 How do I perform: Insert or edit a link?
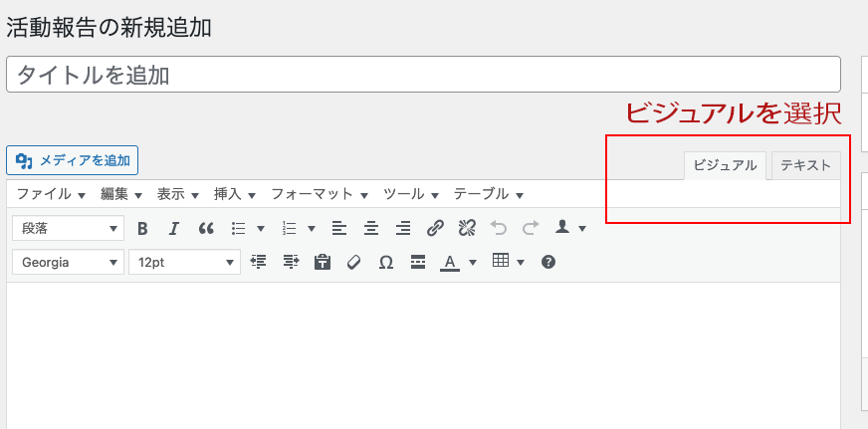pyautogui.click(x=436, y=228)
